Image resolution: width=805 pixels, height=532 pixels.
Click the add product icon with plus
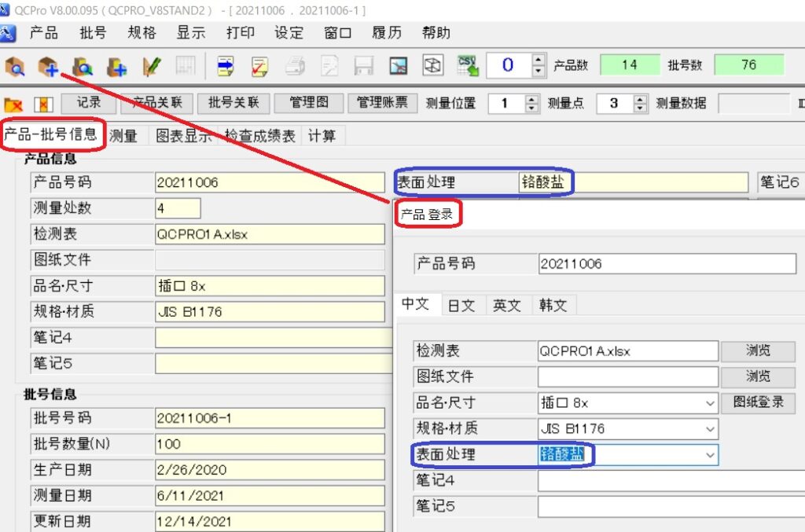48,66
